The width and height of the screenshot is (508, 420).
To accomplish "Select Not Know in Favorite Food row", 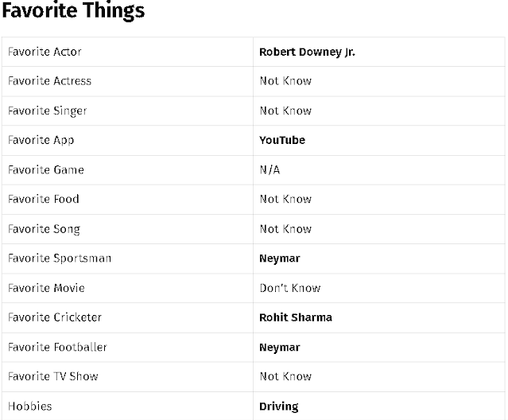I will 285,199.
